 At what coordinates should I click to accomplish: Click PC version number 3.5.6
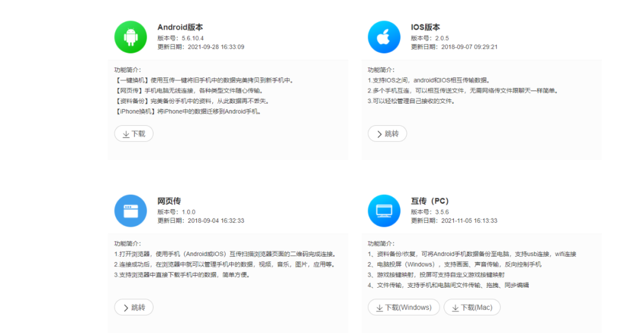pyautogui.click(x=442, y=212)
